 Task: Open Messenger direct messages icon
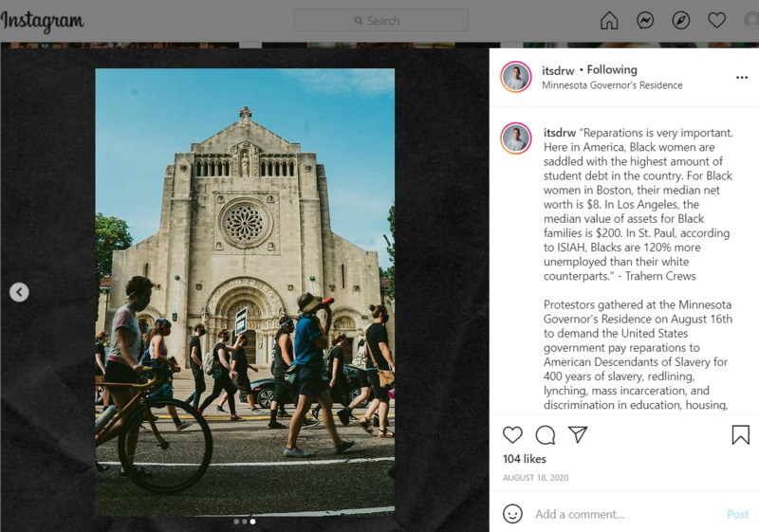pos(645,21)
